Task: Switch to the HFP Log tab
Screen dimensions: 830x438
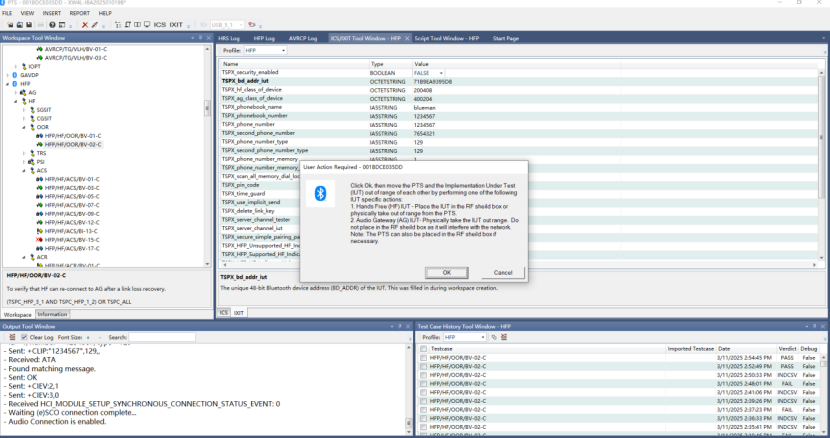Action: (264, 38)
